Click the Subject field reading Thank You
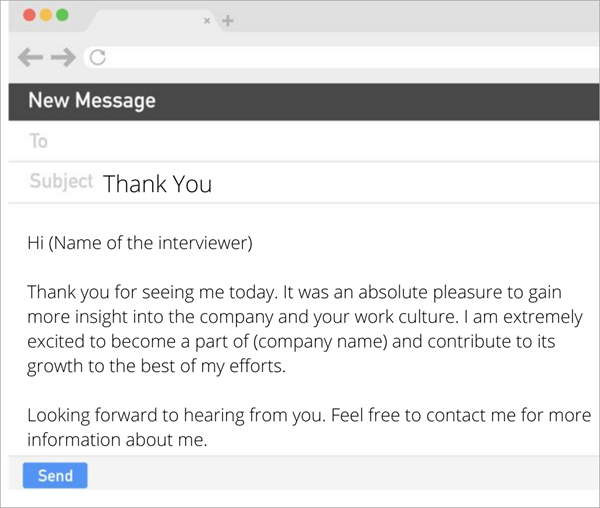The width and height of the screenshot is (600, 508). coord(304,183)
